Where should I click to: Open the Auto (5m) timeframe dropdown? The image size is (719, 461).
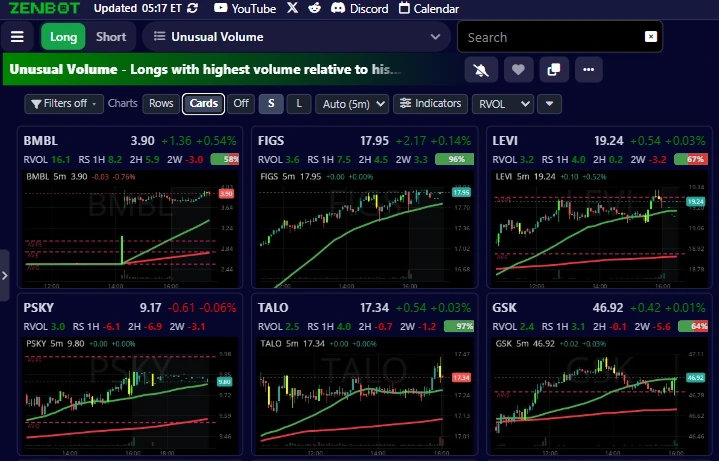(x=352, y=104)
